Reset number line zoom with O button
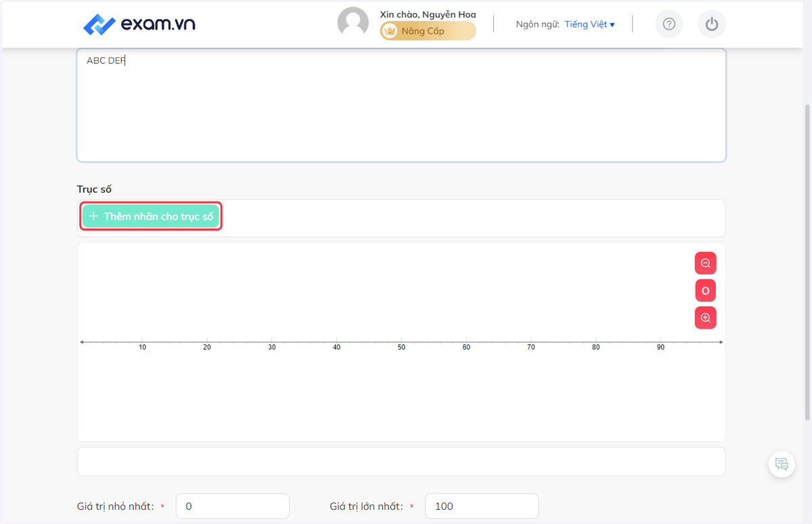 706,291
